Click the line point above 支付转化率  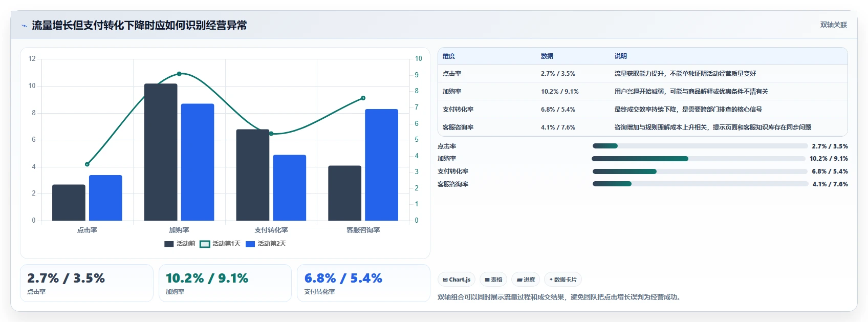[x=271, y=134]
